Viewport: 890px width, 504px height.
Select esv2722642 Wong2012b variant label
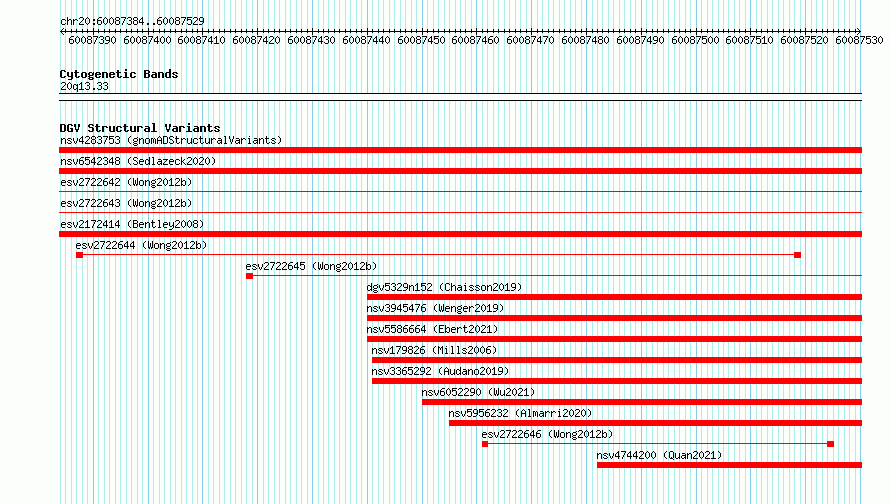coord(126,182)
